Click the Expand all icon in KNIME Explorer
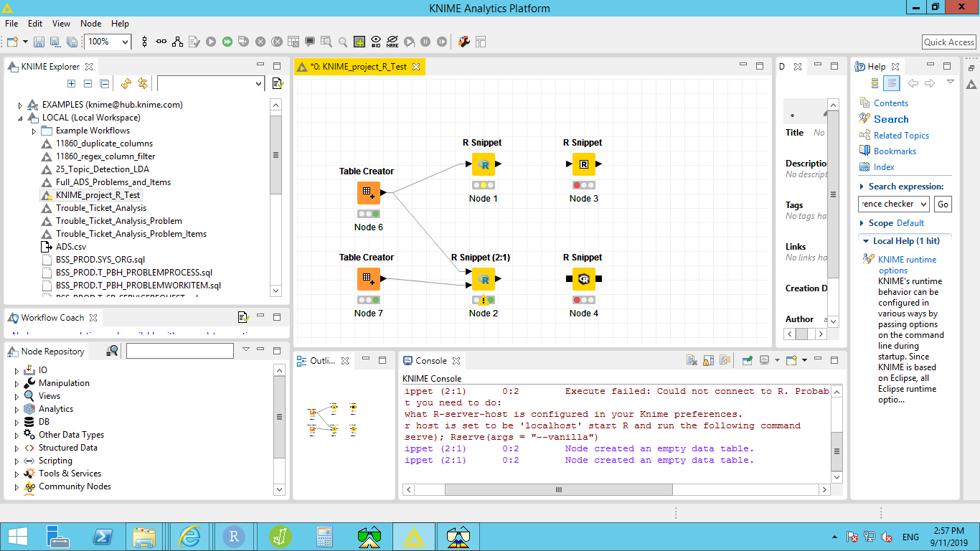 (71, 84)
